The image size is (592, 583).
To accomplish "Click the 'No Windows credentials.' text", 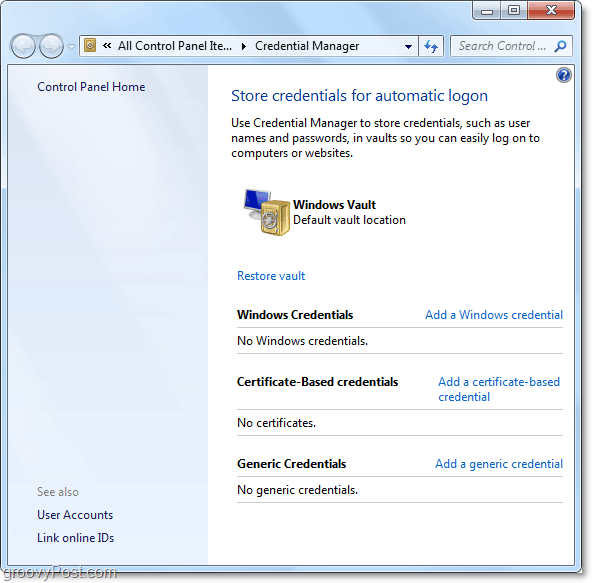I will click(x=302, y=341).
